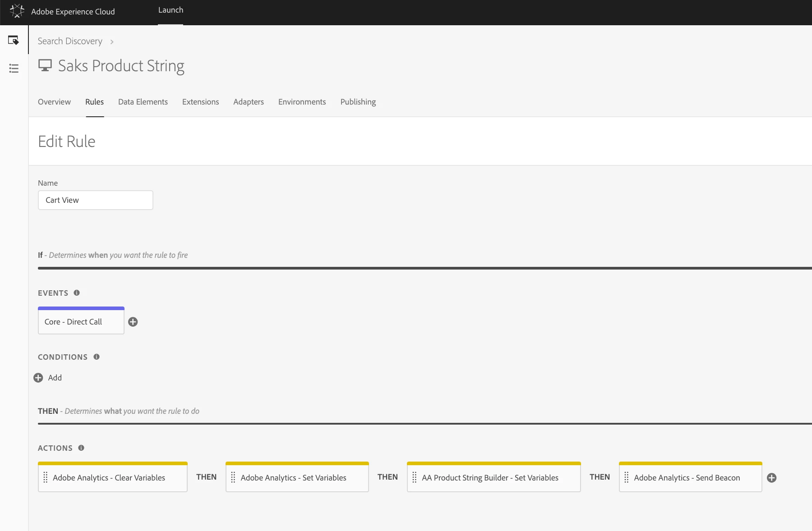Click the monitor icon beside Saks Product String
812x531 pixels.
(45, 65)
